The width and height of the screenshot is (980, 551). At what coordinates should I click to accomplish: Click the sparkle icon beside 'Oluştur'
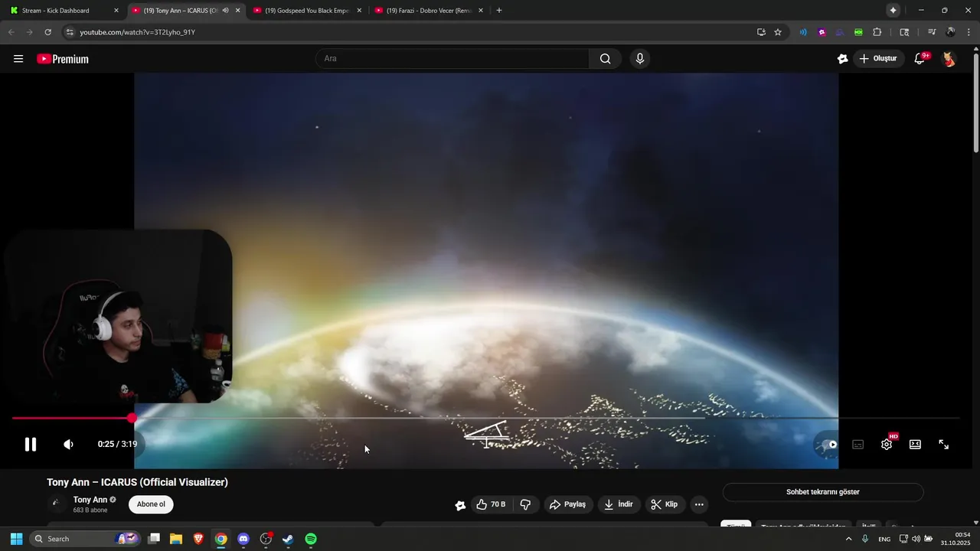coord(843,59)
